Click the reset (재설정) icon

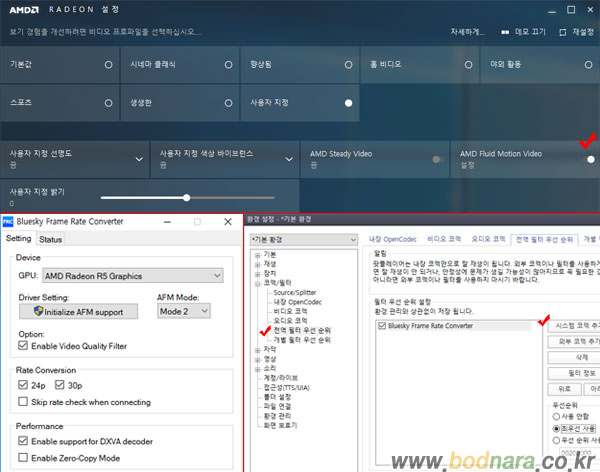click(x=562, y=33)
